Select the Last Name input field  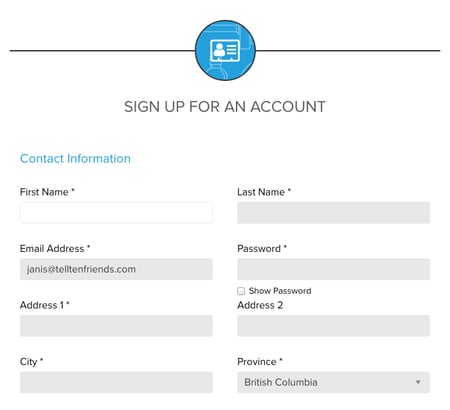pyautogui.click(x=333, y=213)
